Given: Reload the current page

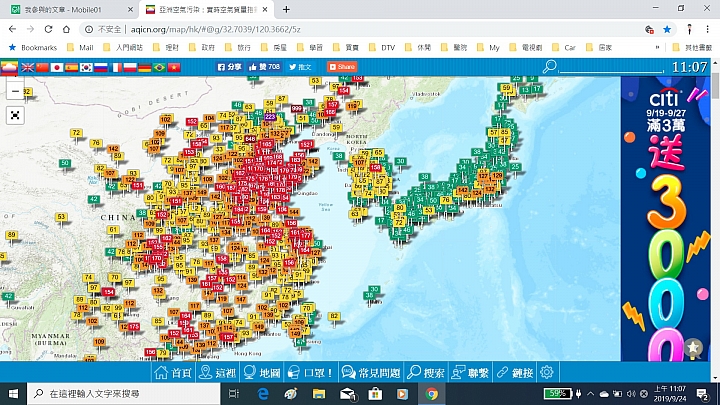Looking at the screenshot, I should pos(48,29).
